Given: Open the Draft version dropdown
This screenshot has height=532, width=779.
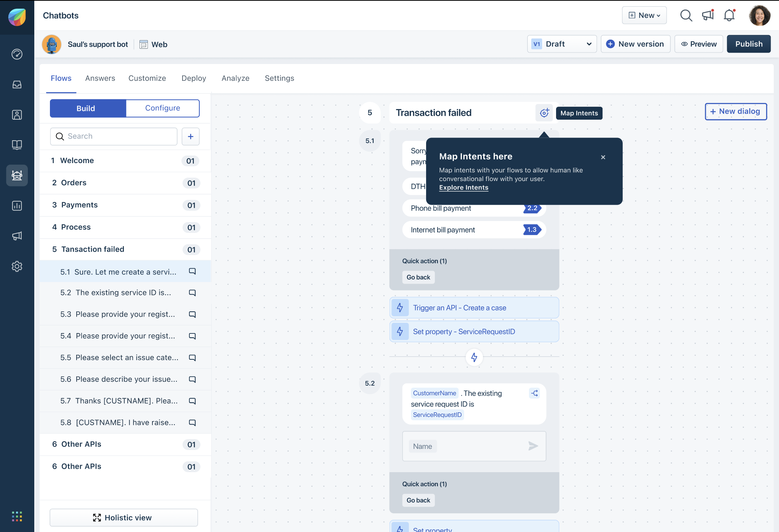Looking at the screenshot, I should click(x=562, y=44).
